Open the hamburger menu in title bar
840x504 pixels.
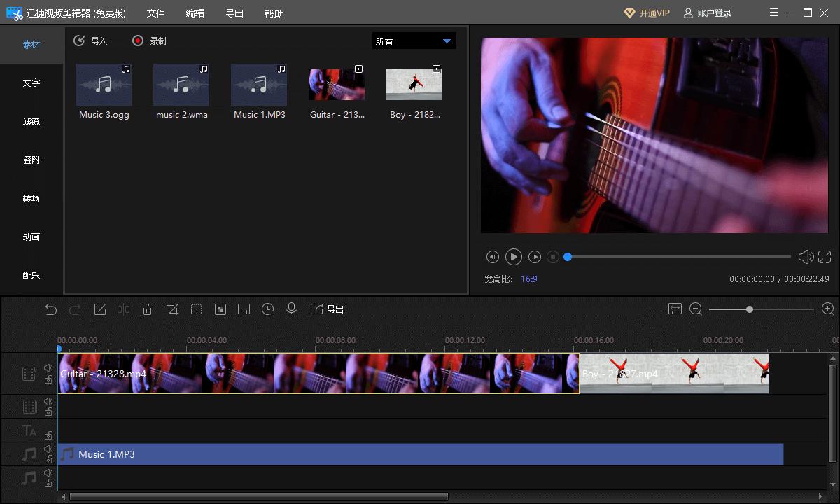coord(773,13)
